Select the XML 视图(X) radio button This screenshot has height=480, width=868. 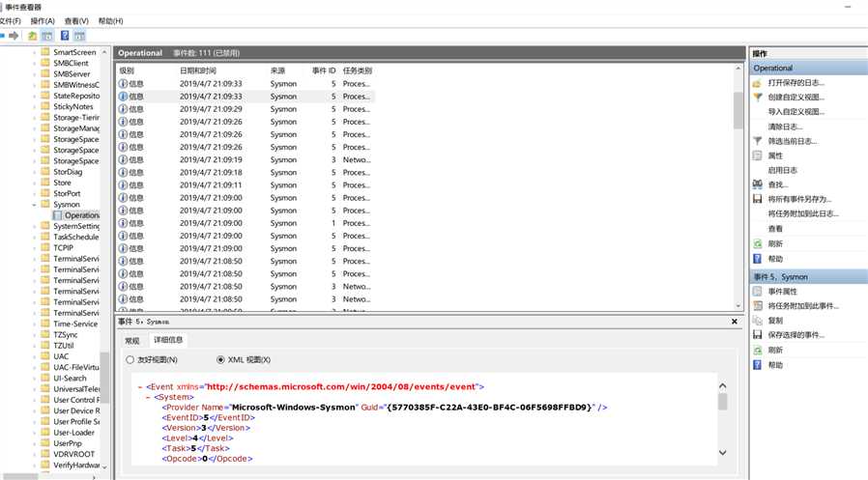(221, 359)
